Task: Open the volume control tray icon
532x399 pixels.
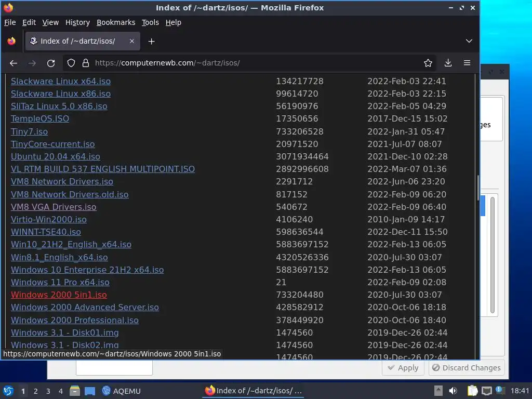Action: pyautogui.click(x=453, y=391)
